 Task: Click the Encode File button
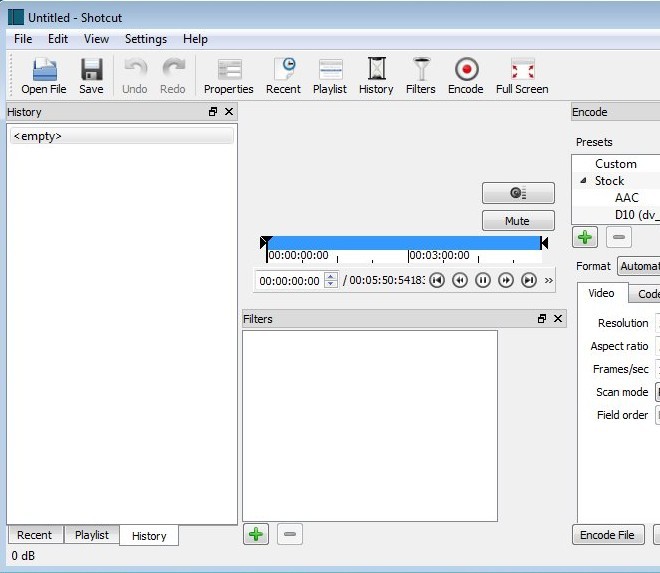(x=608, y=535)
